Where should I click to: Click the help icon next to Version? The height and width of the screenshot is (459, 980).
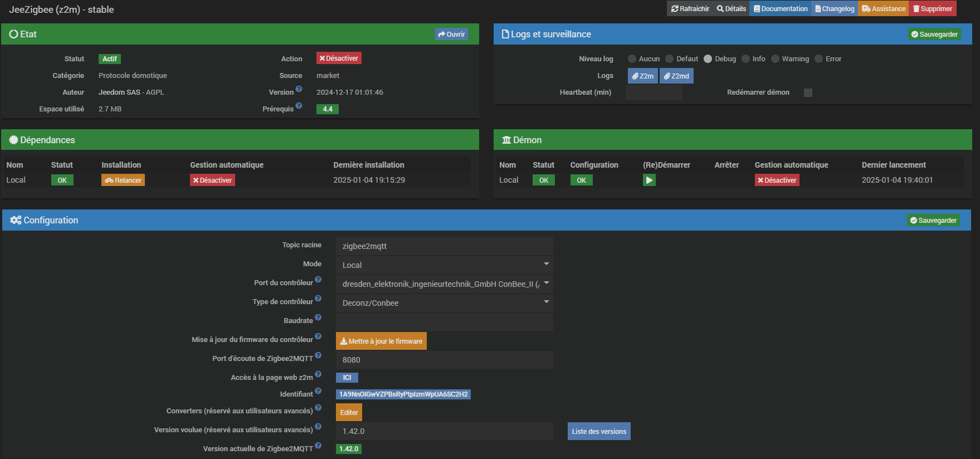tap(299, 89)
